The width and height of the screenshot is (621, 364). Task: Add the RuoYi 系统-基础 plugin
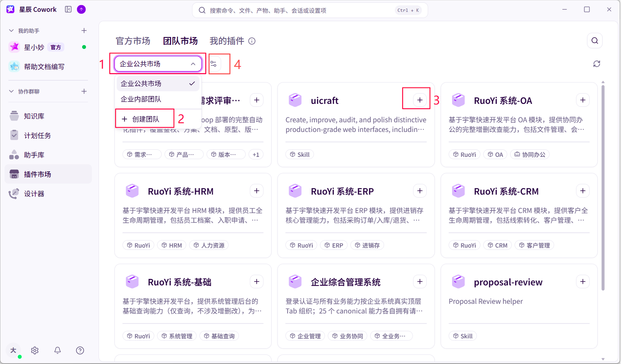pyautogui.click(x=257, y=282)
